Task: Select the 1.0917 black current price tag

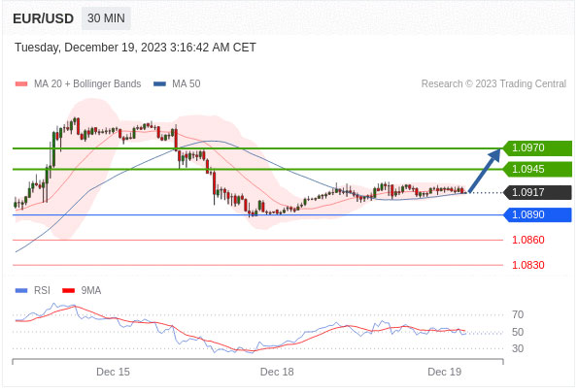Action: [x=537, y=192]
